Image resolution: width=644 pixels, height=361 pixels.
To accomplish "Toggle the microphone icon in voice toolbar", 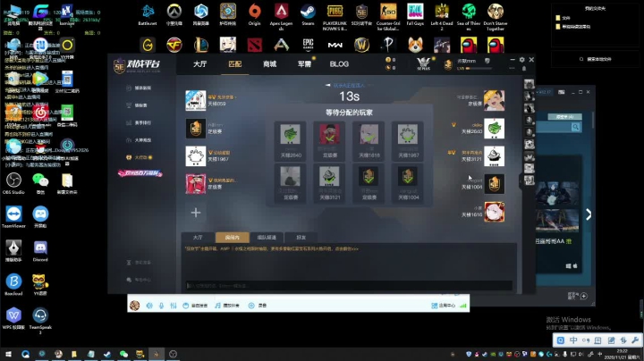I will (x=161, y=306).
